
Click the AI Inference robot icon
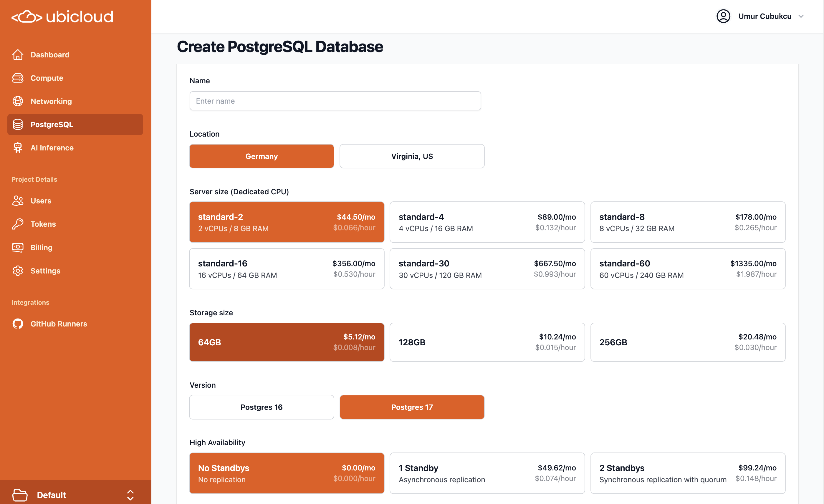(18, 147)
